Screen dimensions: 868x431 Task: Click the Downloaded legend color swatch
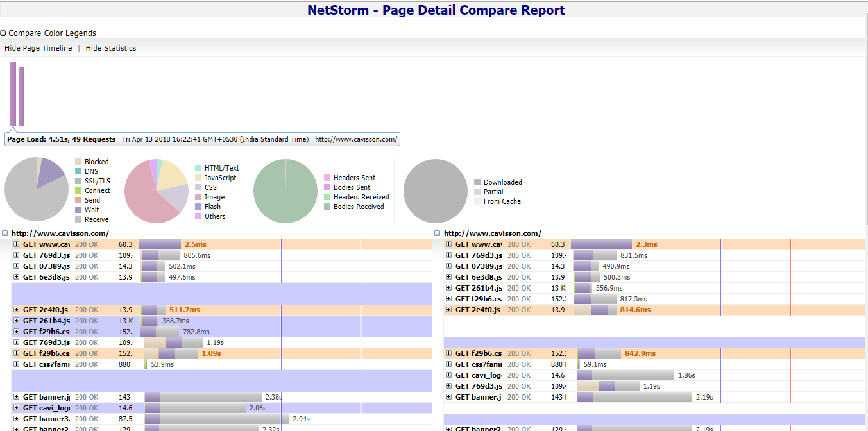pyautogui.click(x=477, y=182)
